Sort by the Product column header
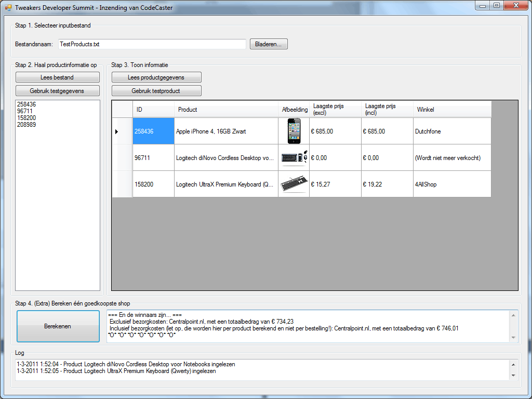532x399 pixels. pyautogui.click(x=226, y=109)
